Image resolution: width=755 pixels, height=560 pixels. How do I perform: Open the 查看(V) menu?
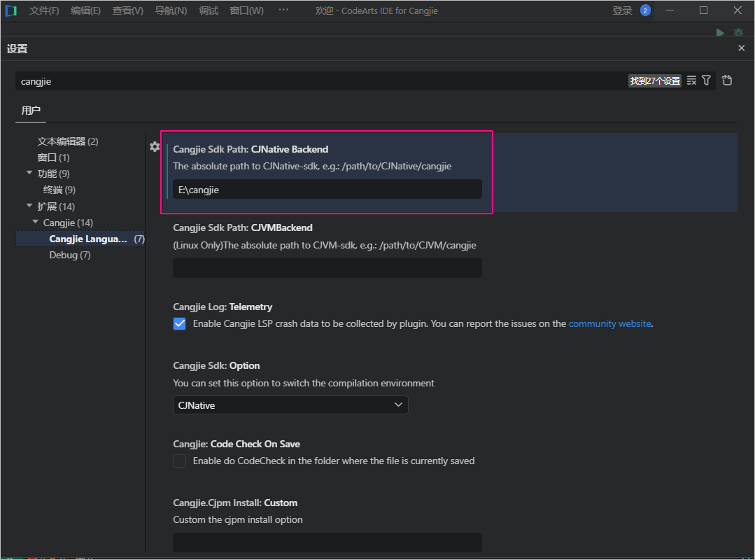(x=127, y=10)
